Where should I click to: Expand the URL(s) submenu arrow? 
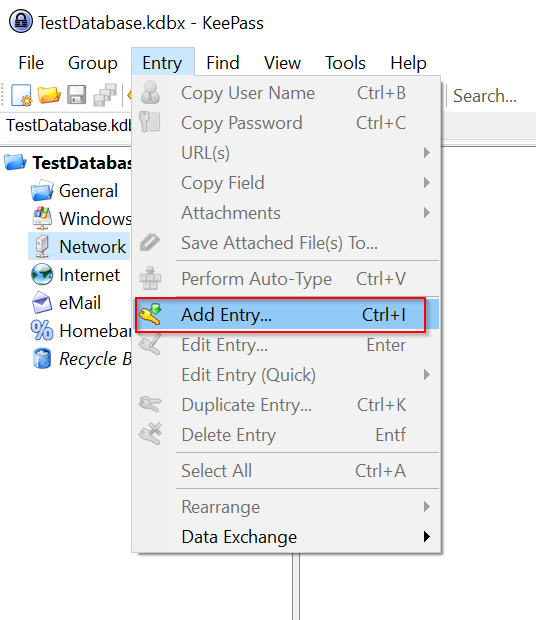click(x=427, y=152)
